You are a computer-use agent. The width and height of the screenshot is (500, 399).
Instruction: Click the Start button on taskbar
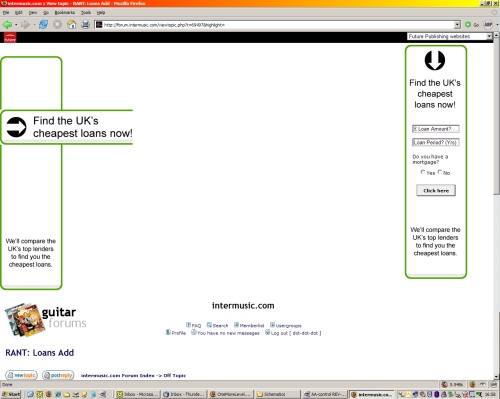coord(11,394)
